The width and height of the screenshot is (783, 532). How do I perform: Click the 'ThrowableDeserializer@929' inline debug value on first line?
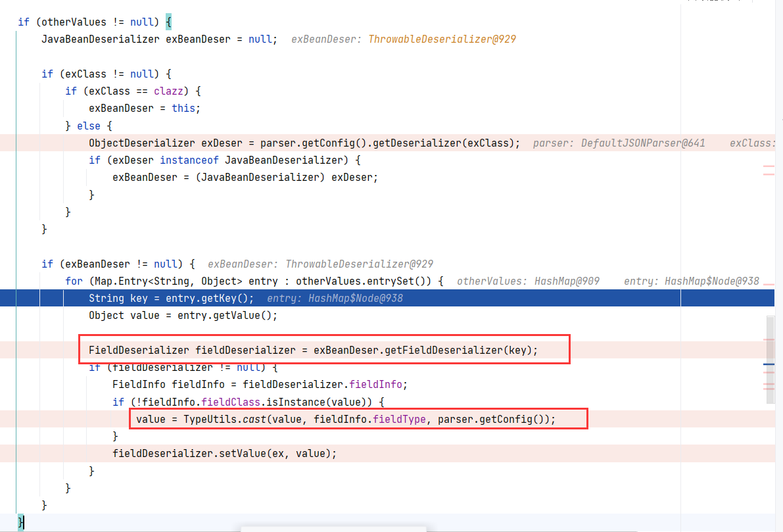pyautogui.click(x=442, y=39)
